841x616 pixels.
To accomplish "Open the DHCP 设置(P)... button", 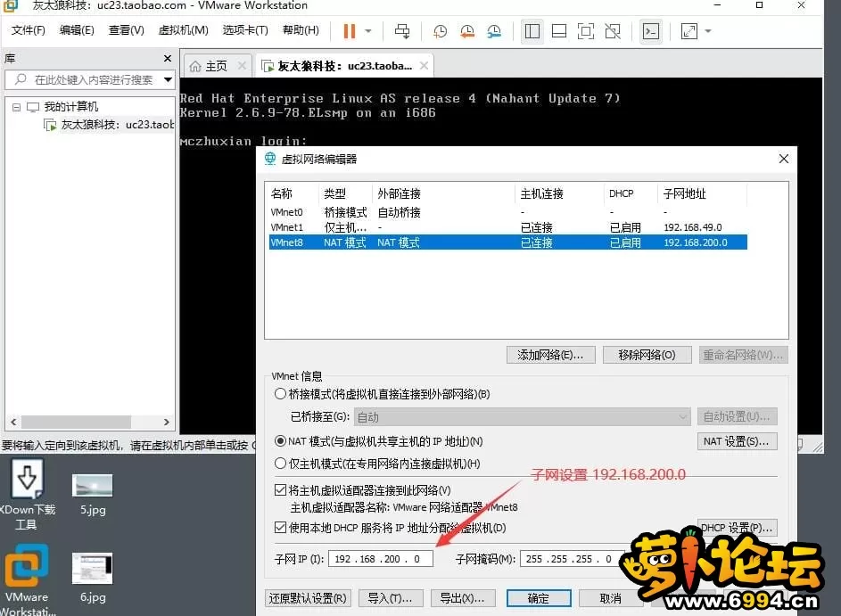I will click(737, 528).
